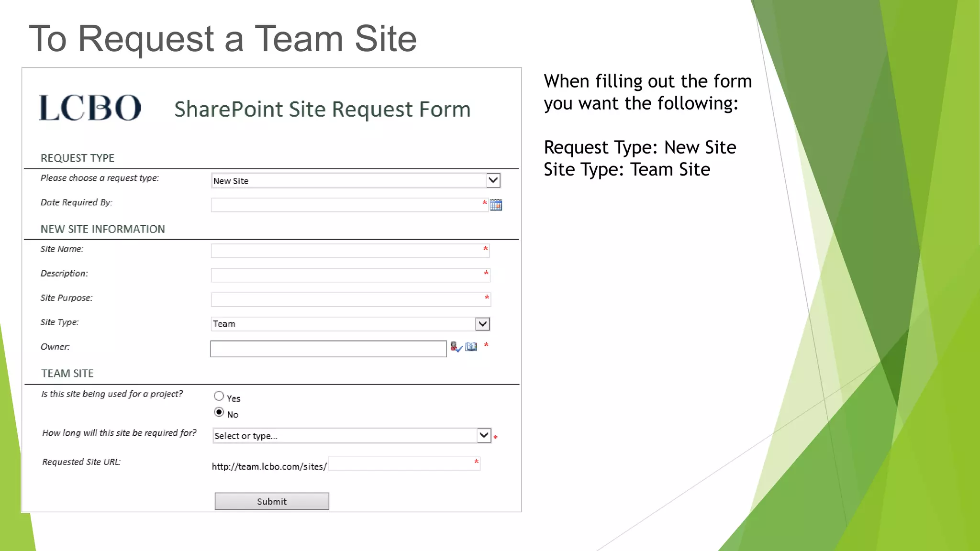Click the 'http://team.lcbo.com/sites/' text
This screenshot has height=551, width=980.
(x=269, y=466)
